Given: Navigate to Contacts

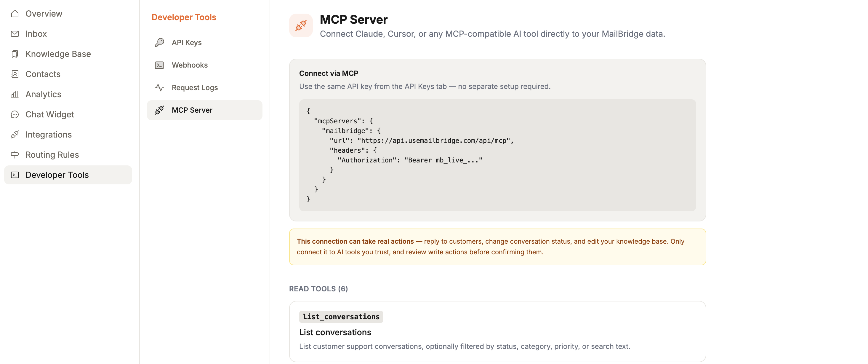Looking at the screenshot, I should pyautogui.click(x=68, y=74).
